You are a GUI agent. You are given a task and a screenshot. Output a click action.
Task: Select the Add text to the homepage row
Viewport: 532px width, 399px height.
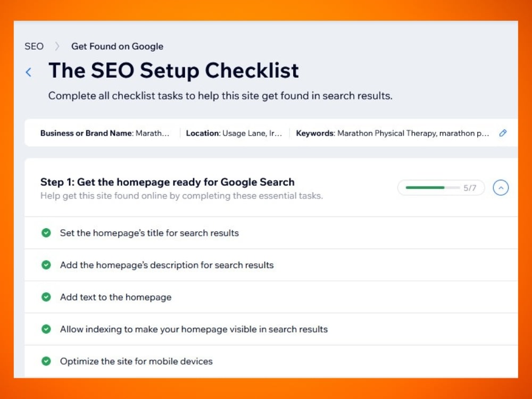271,297
